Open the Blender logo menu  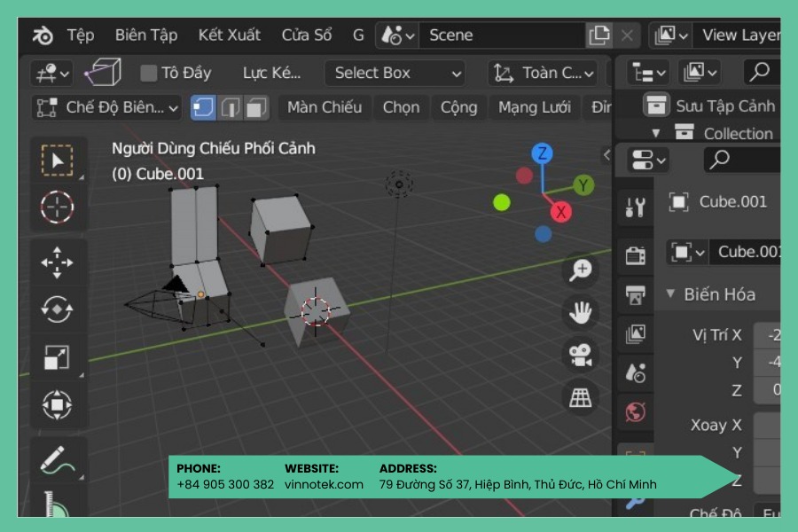(43, 35)
